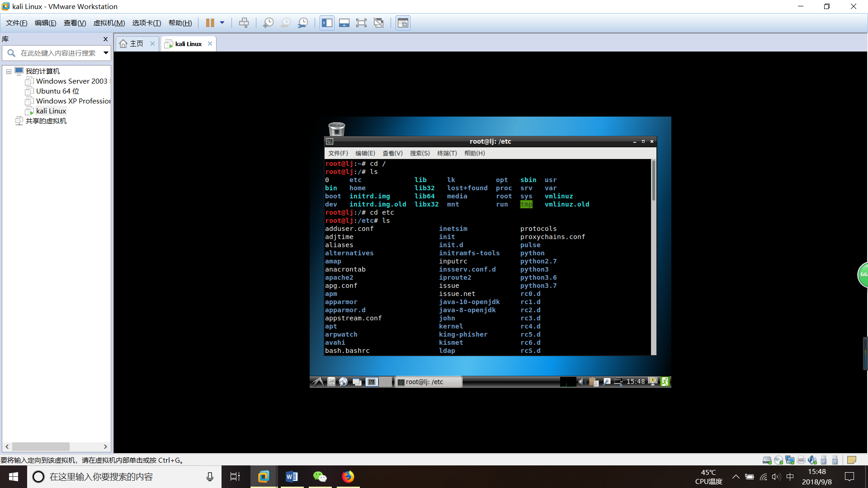Toggle the thumbnail bar view
The width and height of the screenshot is (868, 488).
tap(344, 23)
